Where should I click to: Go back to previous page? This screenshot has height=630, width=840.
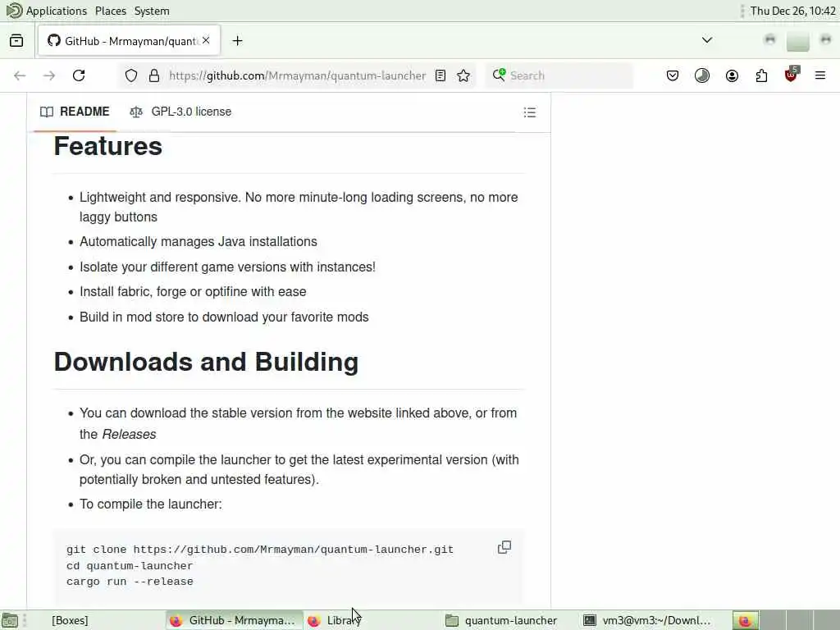[20, 75]
